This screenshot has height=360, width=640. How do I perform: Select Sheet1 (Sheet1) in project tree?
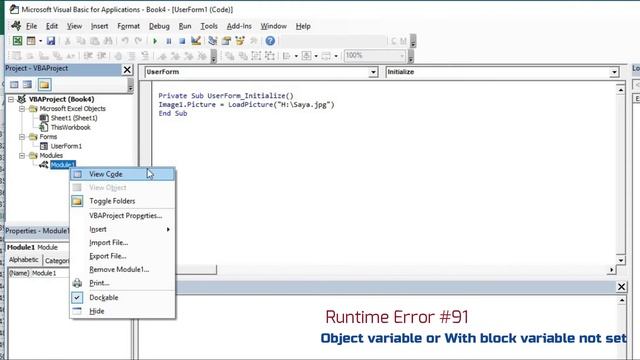coord(73,118)
